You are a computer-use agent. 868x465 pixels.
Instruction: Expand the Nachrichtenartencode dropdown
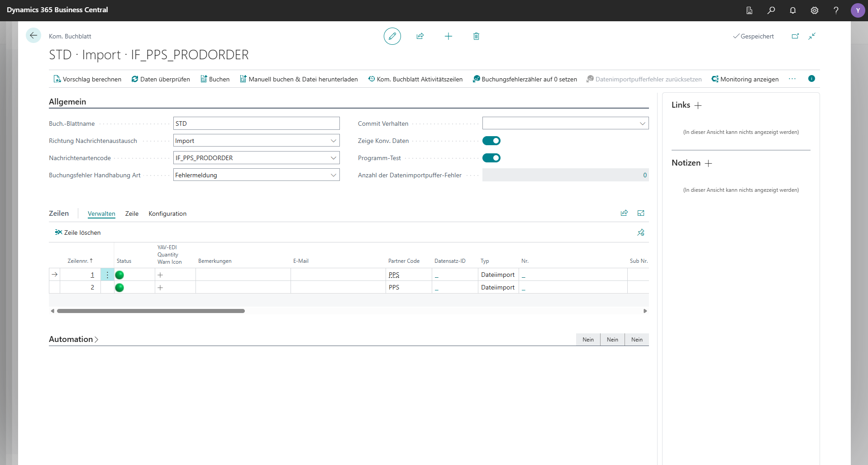334,157
